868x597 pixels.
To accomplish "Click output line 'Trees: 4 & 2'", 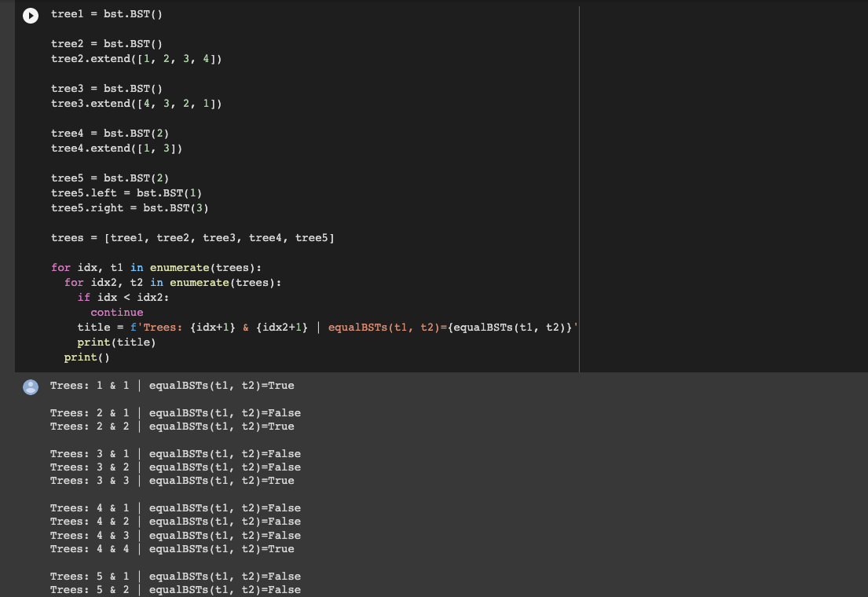I will pyautogui.click(x=175, y=522).
